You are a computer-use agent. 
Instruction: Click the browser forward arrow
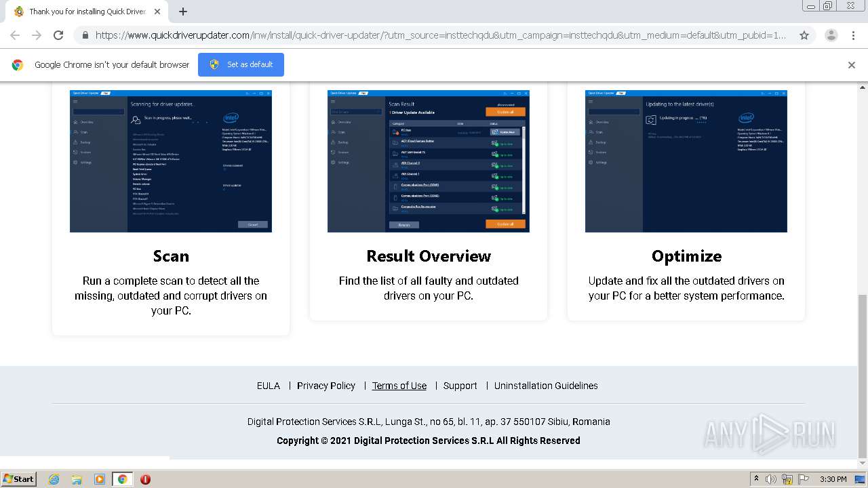[37, 35]
